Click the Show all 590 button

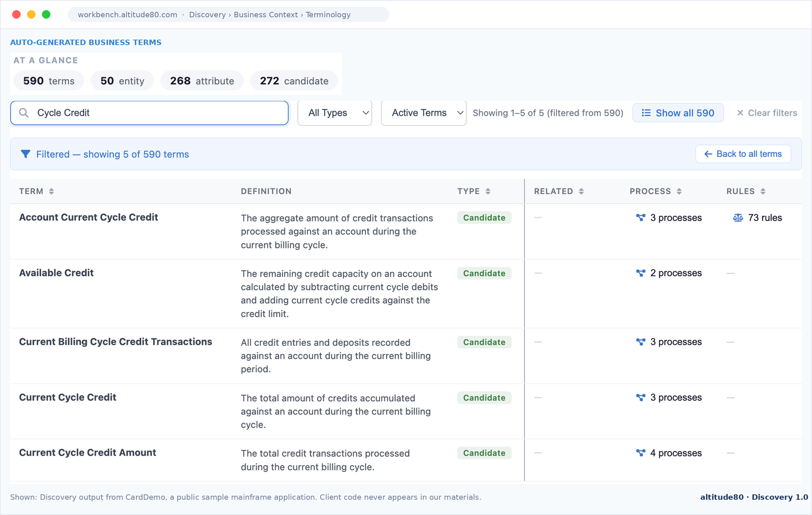[678, 113]
